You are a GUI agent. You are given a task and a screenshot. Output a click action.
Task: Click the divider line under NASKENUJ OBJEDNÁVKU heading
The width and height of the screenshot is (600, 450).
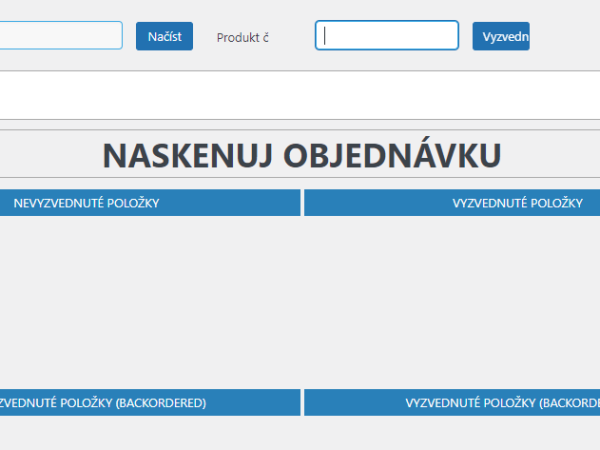click(x=300, y=178)
